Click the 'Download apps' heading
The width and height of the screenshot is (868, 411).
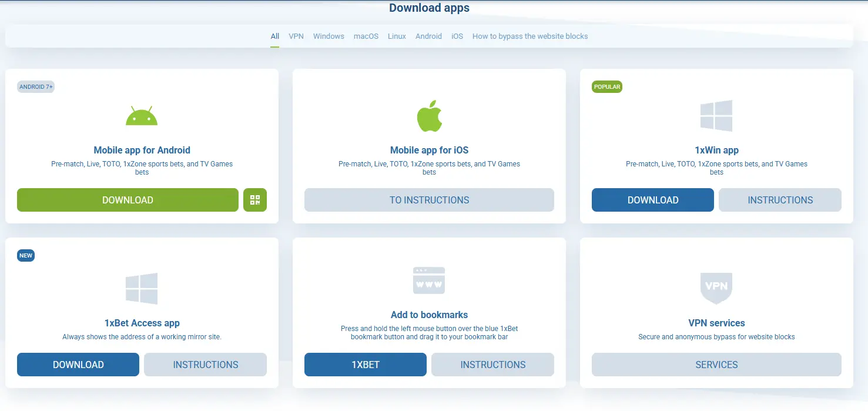[x=429, y=8]
